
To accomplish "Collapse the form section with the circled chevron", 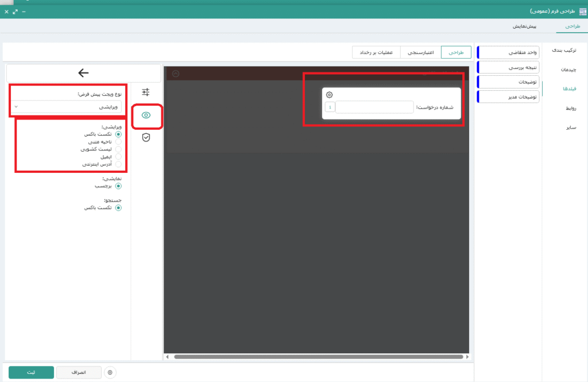I will pyautogui.click(x=176, y=74).
